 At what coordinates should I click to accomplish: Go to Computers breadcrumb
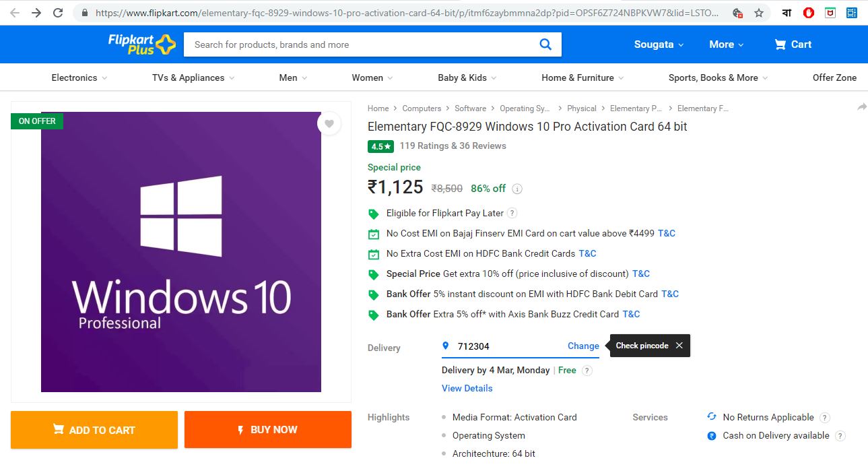tap(422, 108)
